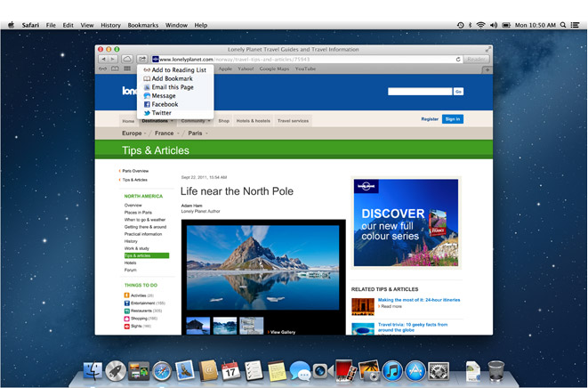Open Reminders checklist in the Dock
The image size is (588, 388).
254,371
